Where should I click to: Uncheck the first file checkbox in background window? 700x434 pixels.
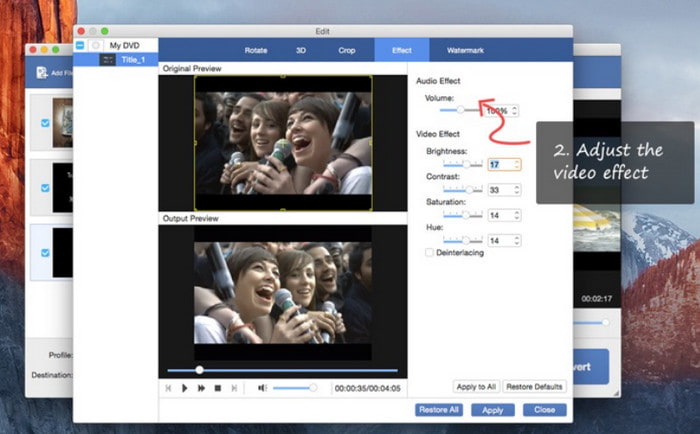(45, 123)
